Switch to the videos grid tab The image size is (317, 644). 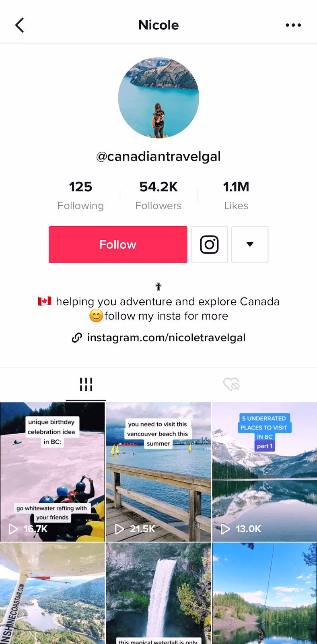point(86,384)
